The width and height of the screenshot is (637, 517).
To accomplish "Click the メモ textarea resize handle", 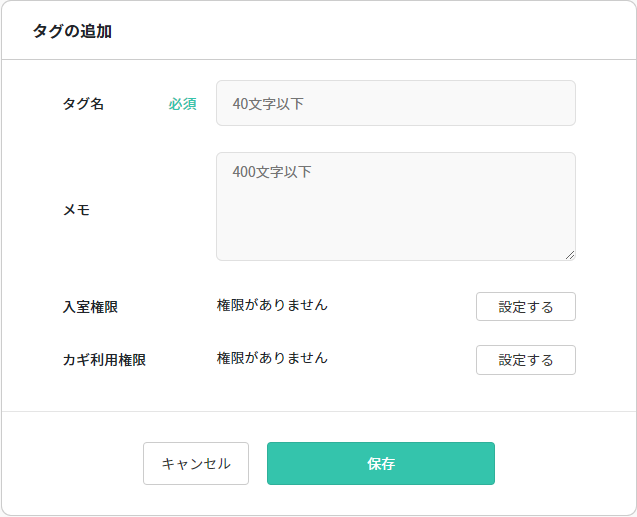I will click(570, 255).
